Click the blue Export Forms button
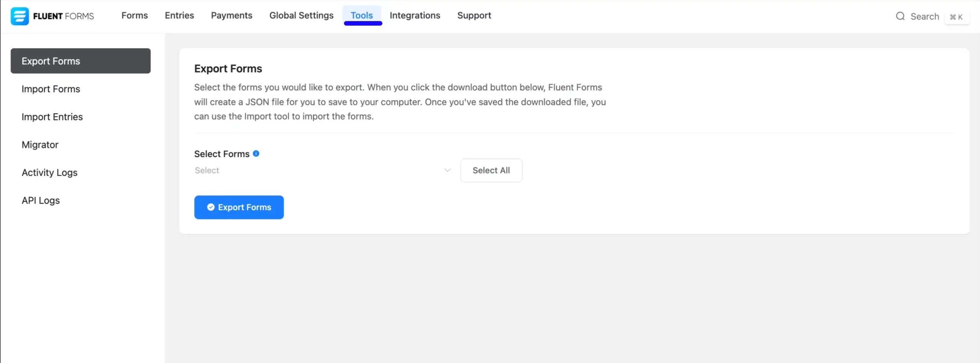The height and width of the screenshot is (363, 980). (x=239, y=207)
